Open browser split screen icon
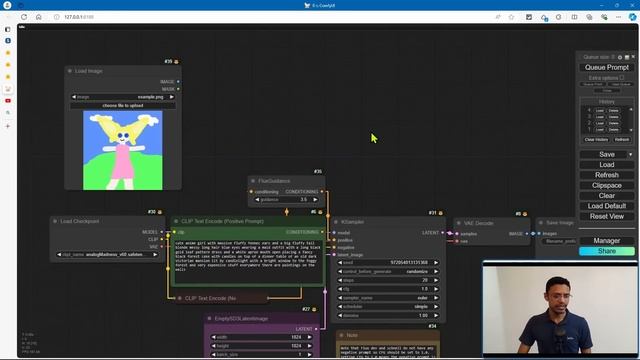Screen dimensions: 640x360 [x=574, y=17]
